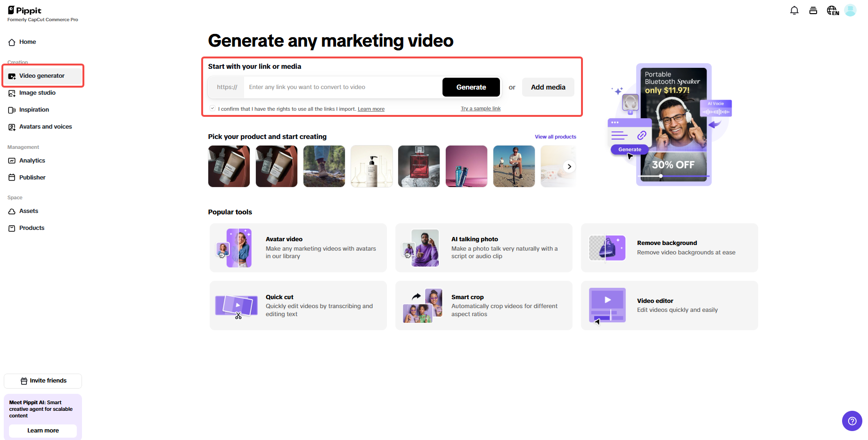Open the Products section
This screenshot has width=868, height=440.
coord(32,228)
